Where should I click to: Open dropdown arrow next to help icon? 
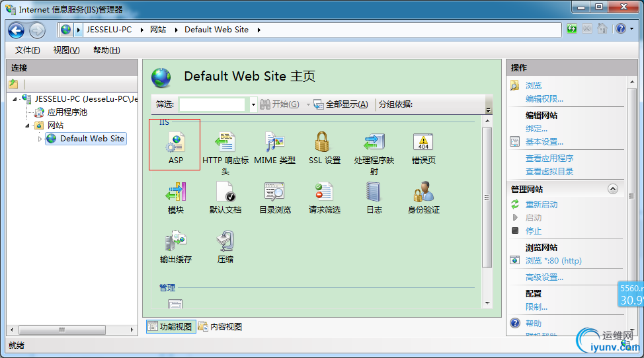(x=631, y=28)
